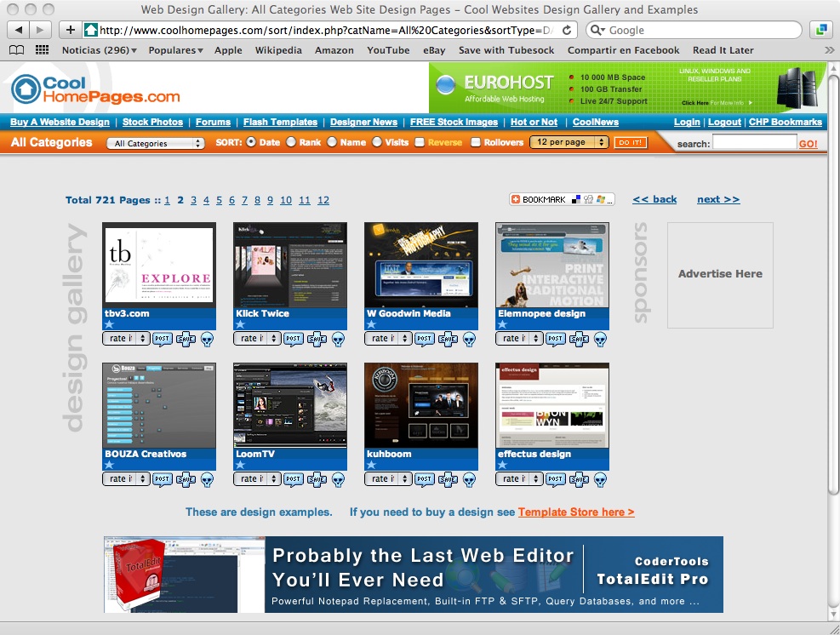Go to page 5 of results

219,200
